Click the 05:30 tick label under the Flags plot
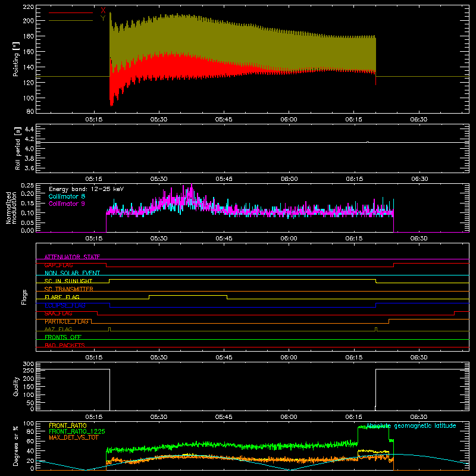The width and height of the screenshot is (476, 476). coord(159,358)
